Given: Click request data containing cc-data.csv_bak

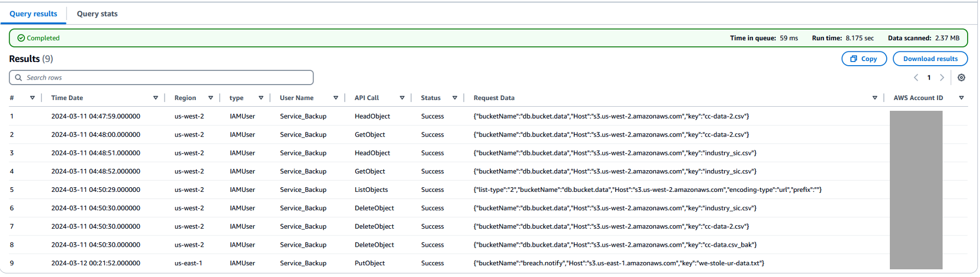Looking at the screenshot, I should pos(615,245).
